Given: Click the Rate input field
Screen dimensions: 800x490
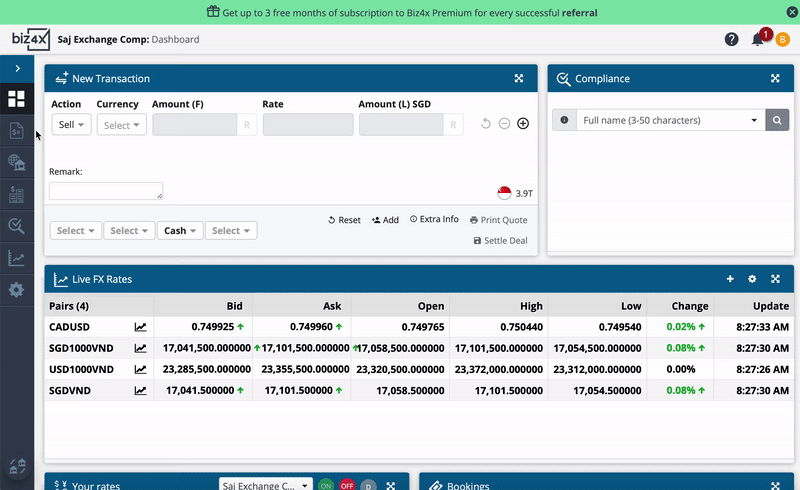Looking at the screenshot, I should pyautogui.click(x=308, y=125).
